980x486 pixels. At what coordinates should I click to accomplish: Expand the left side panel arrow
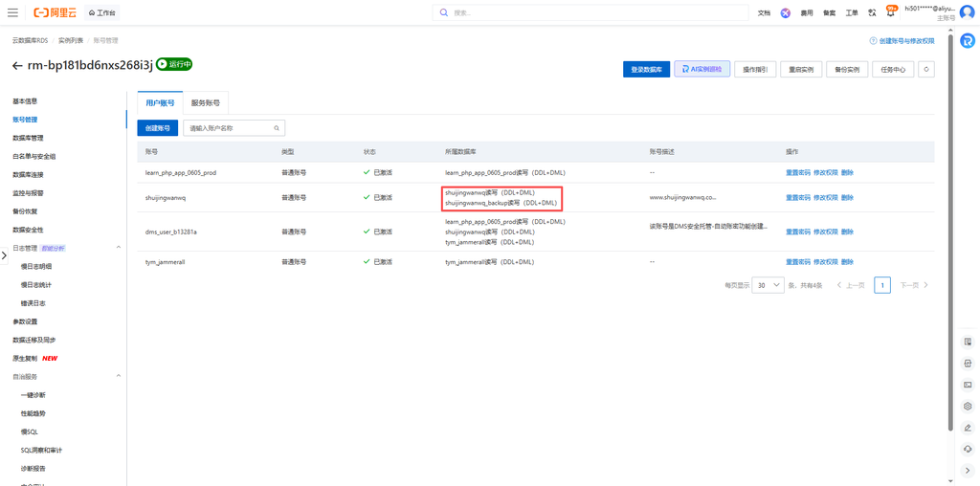click(x=4, y=255)
